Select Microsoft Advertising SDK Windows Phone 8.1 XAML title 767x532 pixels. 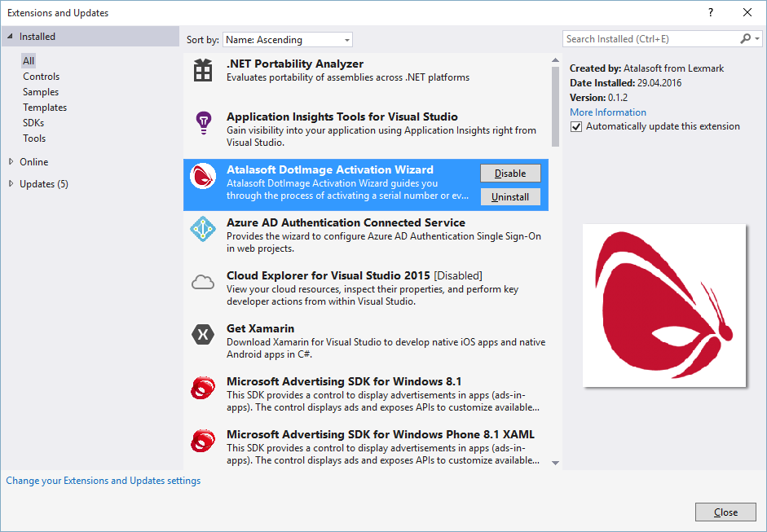tap(381, 434)
